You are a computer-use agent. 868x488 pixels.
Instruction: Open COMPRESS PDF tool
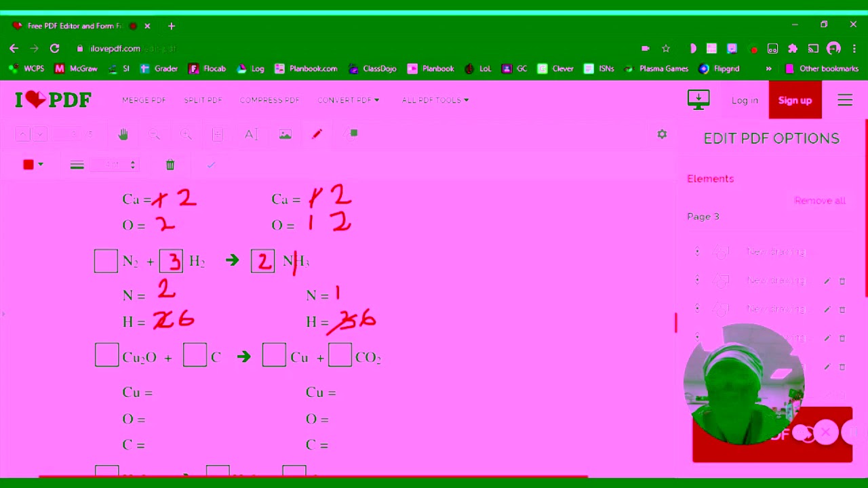[269, 100]
